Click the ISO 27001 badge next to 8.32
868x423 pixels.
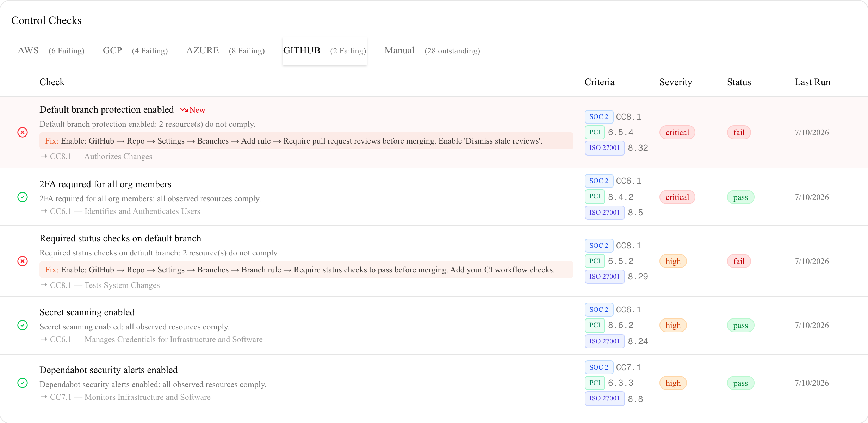604,148
